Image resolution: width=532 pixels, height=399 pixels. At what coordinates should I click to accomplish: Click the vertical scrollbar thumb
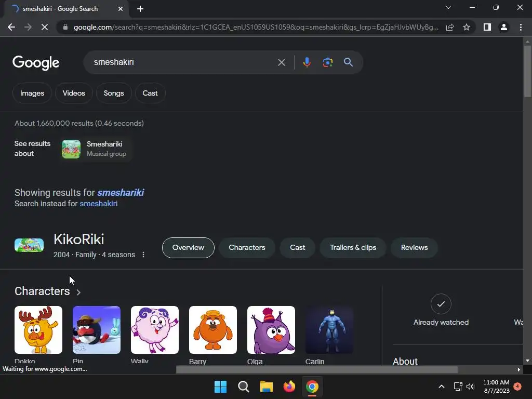coord(527,71)
